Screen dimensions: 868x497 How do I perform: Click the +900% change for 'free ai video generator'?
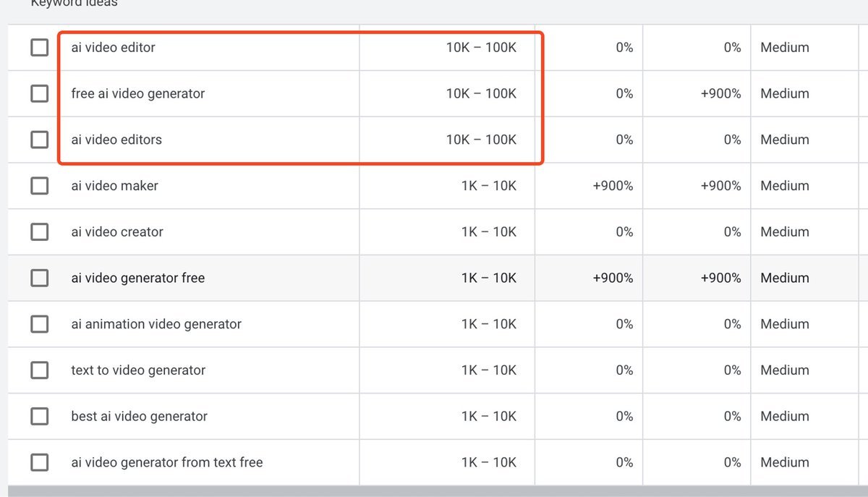click(720, 94)
